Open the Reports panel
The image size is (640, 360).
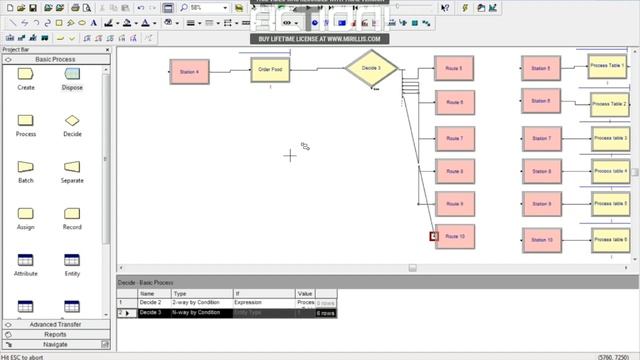(x=56, y=335)
